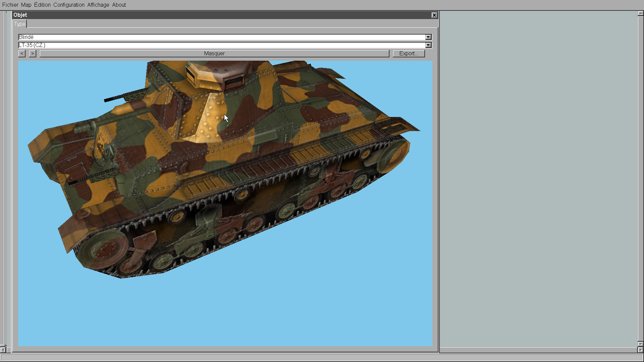The width and height of the screenshot is (644, 362).
Task: Click the Blindé combo box field
Action: 221,37
